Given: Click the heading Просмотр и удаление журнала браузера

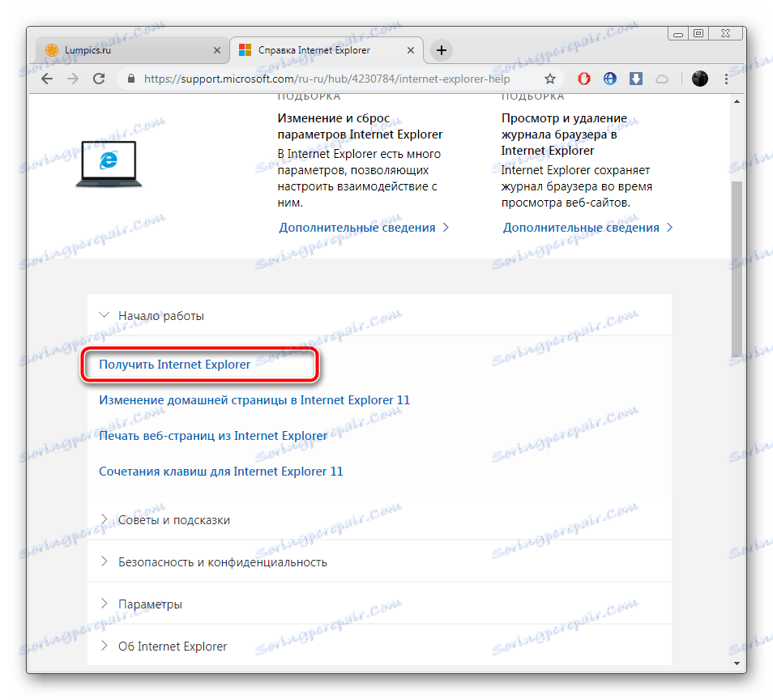Looking at the screenshot, I should [564, 134].
